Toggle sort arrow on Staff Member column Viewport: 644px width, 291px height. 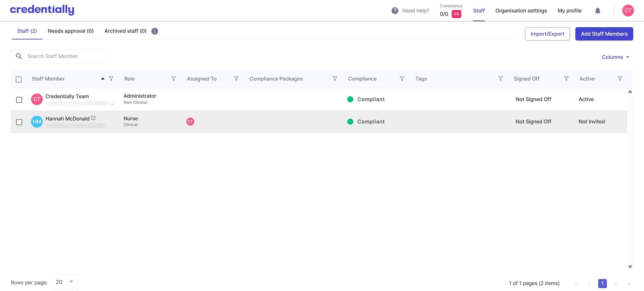tap(103, 79)
